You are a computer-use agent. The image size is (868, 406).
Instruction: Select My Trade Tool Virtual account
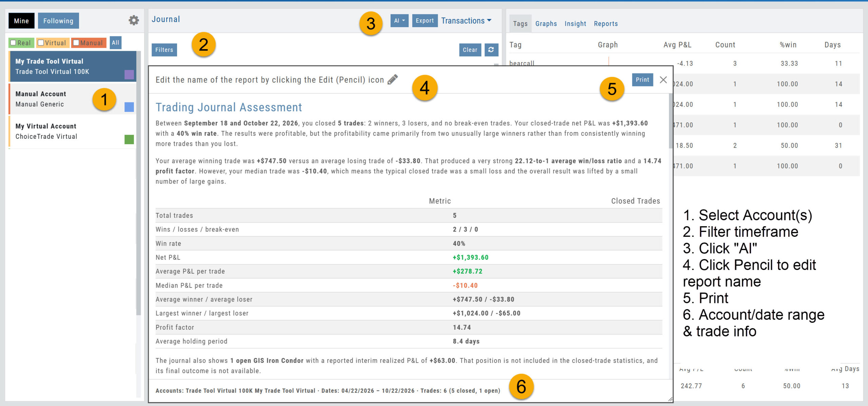tap(73, 66)
